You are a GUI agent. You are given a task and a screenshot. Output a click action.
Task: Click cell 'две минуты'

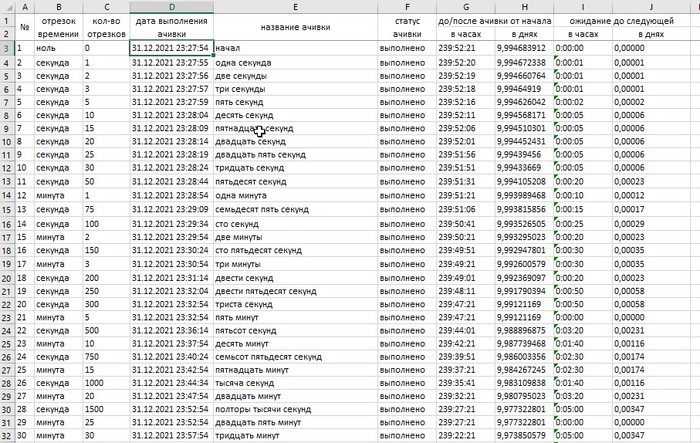pos(296,237)
